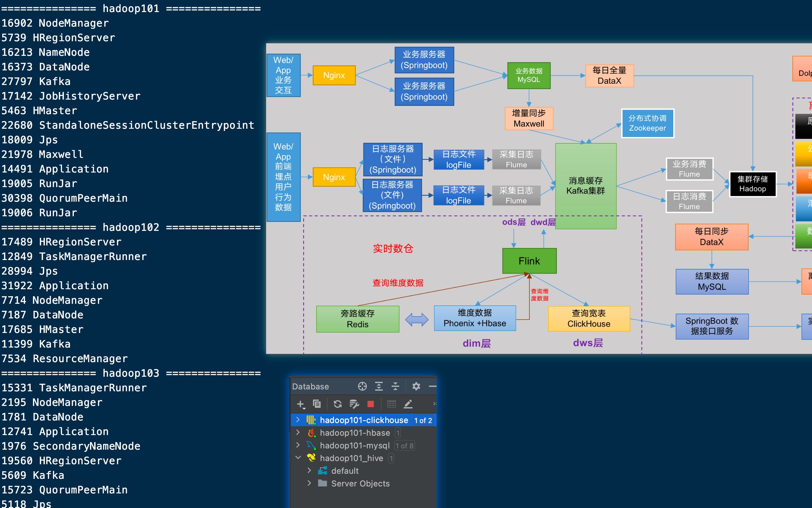Viewport: 812px width, 508px height.
Task: Expand the hadoop101-mysql node
Action: coord(298,445)
